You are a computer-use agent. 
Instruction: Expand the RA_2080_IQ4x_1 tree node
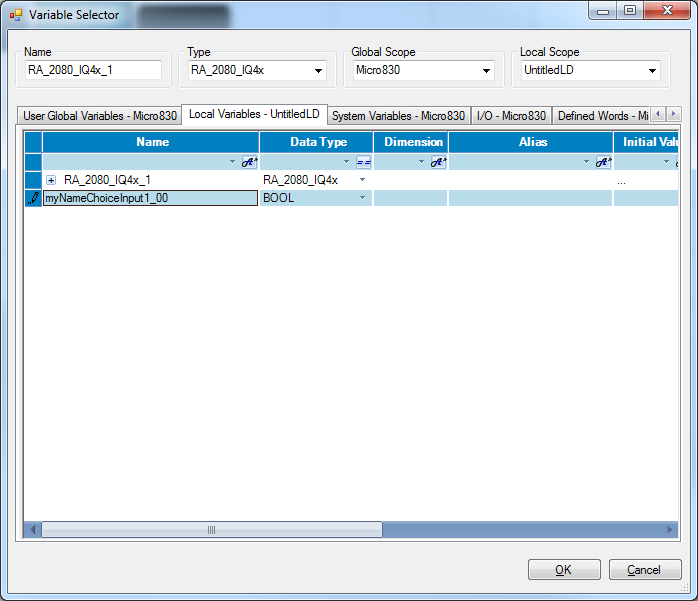point(51,180)
